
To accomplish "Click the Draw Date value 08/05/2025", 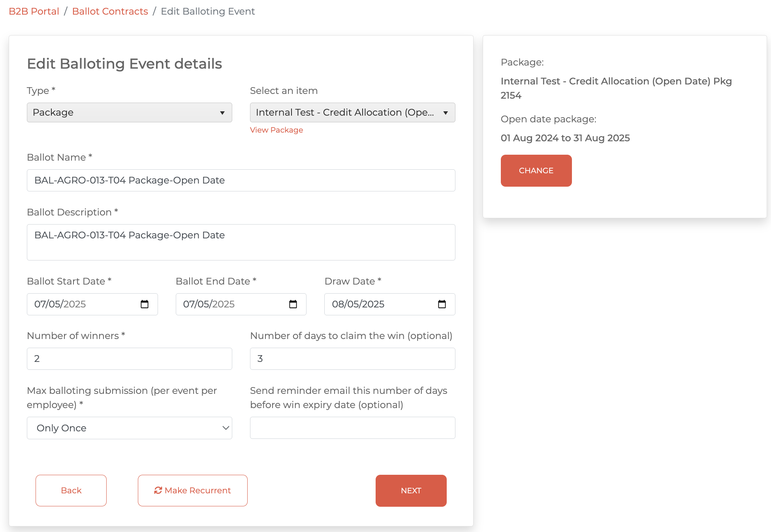I will [x=358, y=304].
